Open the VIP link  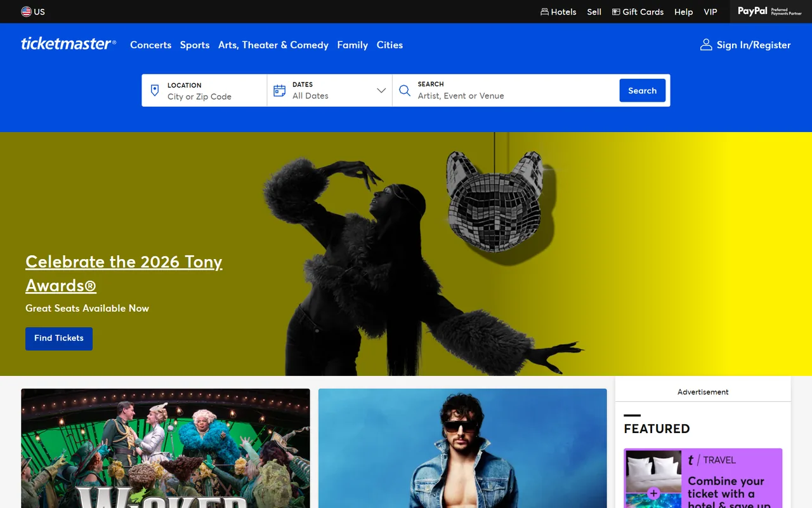(710, 11)
